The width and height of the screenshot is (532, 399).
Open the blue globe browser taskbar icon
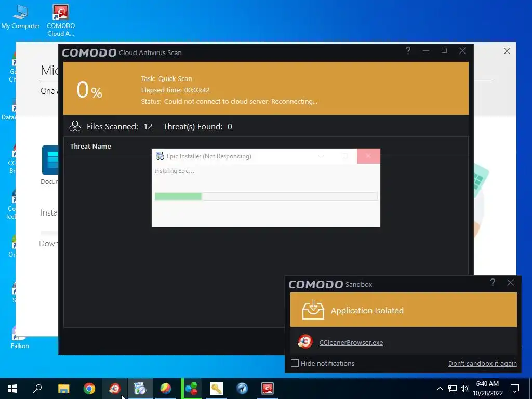(x=242, y=389)
